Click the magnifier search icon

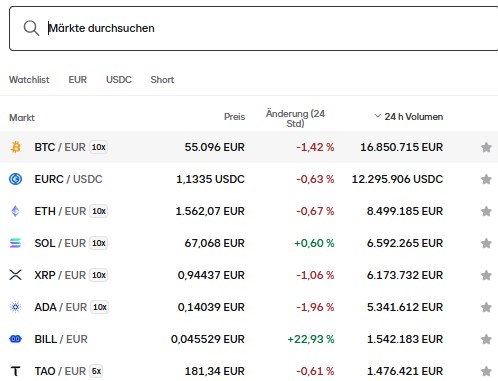(x=31, y=28)
